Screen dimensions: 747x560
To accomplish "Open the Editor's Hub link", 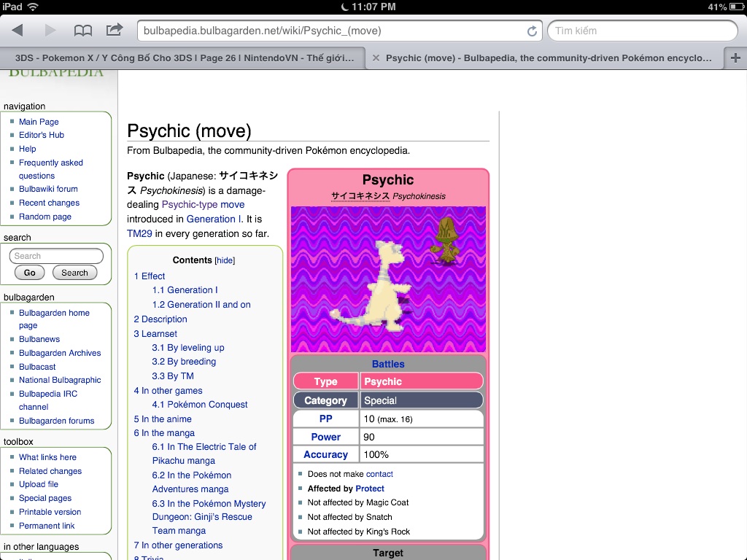I will point(42,135).
